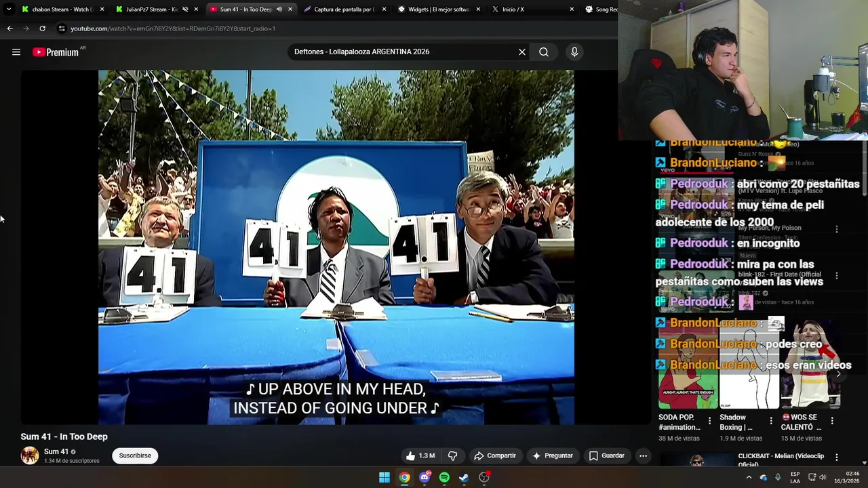Open the system tray volume icon
The height and width of the screenshot is (488, 868).
coord(823,477)
